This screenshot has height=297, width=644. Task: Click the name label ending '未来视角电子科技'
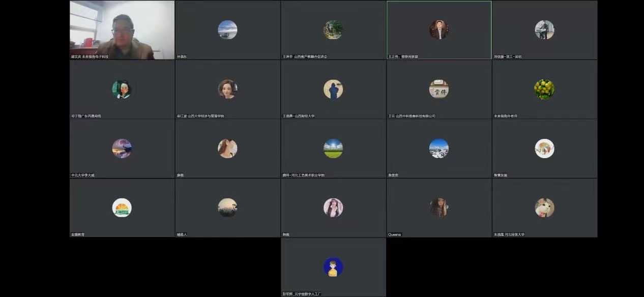pos(90,57)
